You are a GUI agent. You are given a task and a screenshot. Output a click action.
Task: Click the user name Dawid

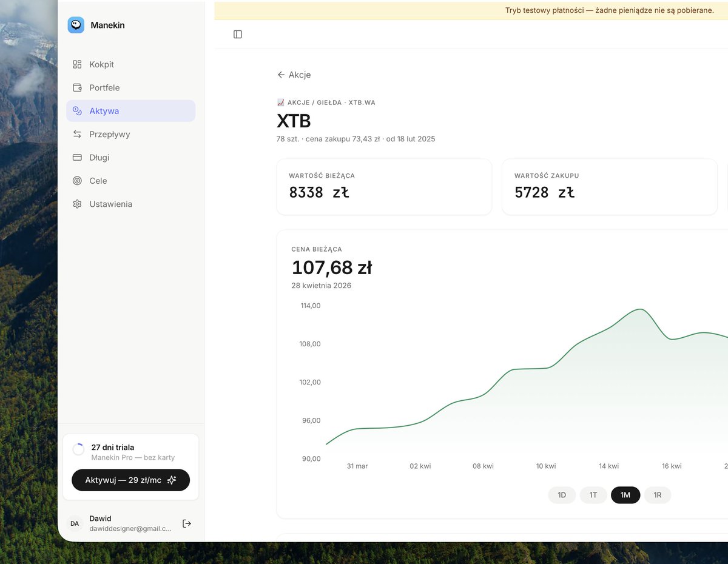pos(100,519)
